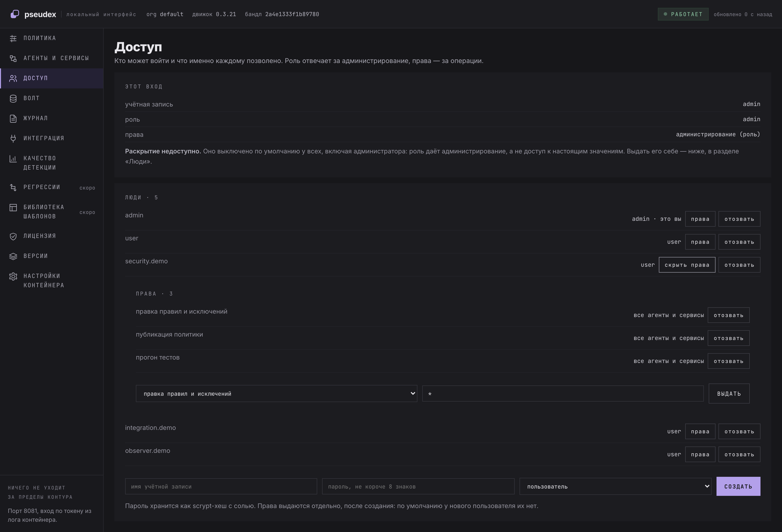The height and width of the screenshot is (532, 782).
Task: Open Качество детекции chart icon
Action: click(13, 159)
